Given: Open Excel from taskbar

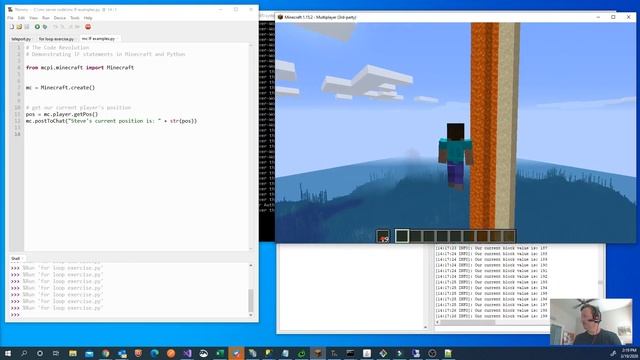Looking at the screenshot, I should coord(220,353).
